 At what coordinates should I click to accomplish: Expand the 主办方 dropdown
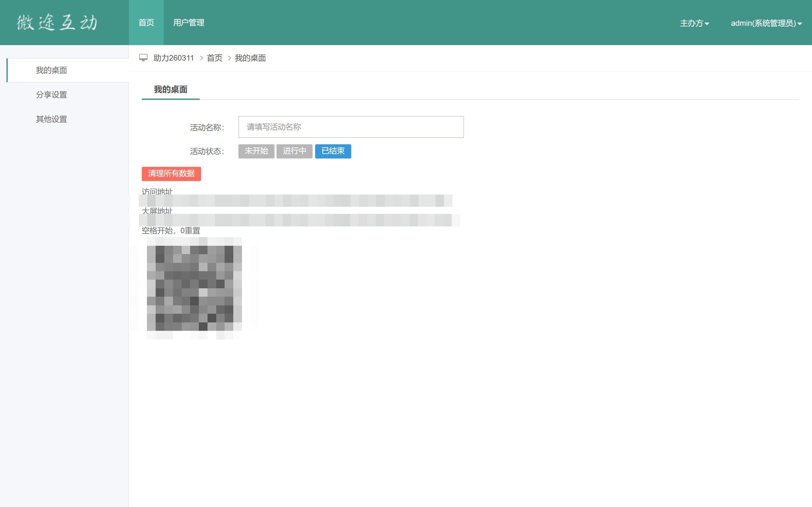click(x=694, y=23)
